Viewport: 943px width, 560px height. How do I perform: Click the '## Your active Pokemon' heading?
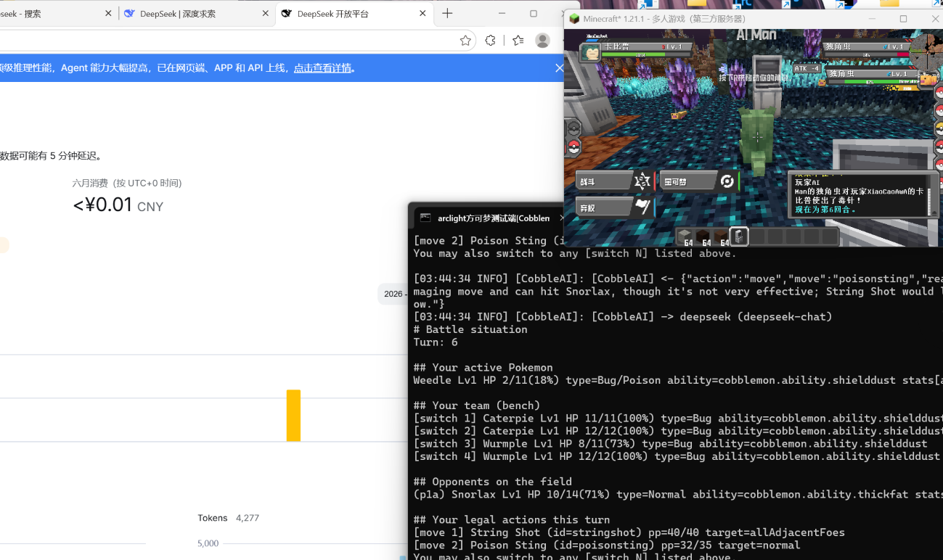pos(483,368)
